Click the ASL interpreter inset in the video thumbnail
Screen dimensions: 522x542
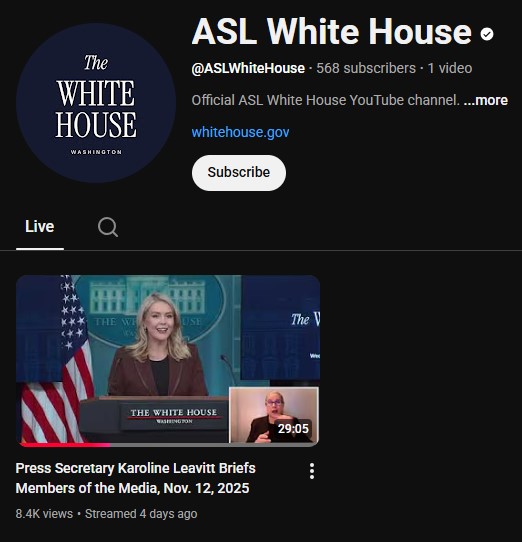click(x=273, y=415)
